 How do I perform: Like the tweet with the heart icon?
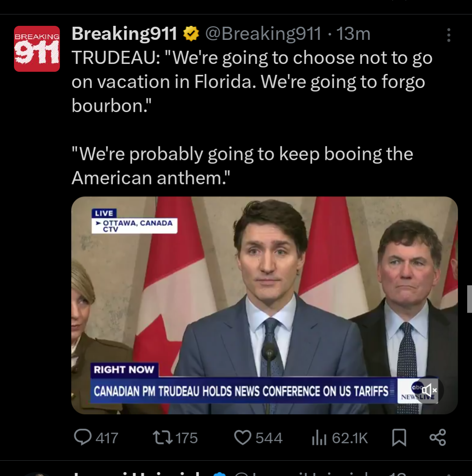tap(242, 437)
